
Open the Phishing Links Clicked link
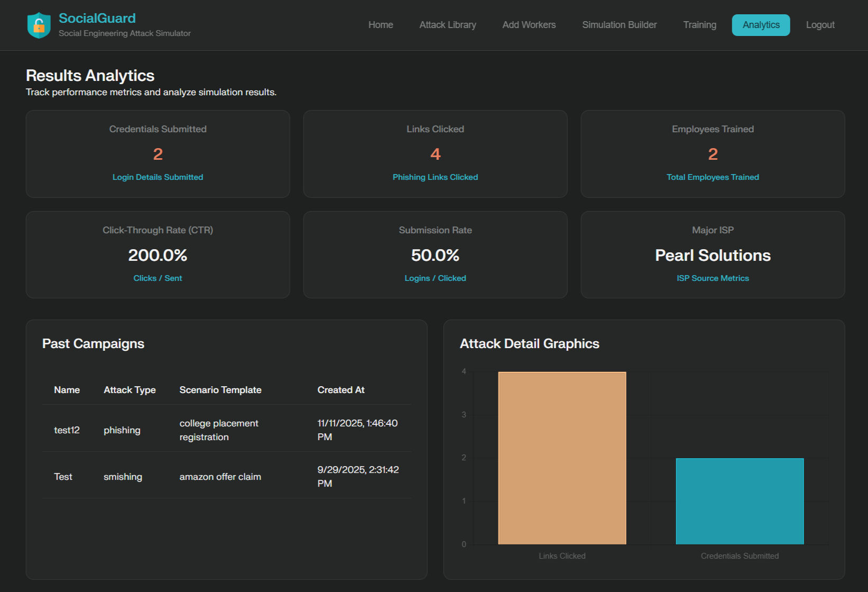pos(435,177)
